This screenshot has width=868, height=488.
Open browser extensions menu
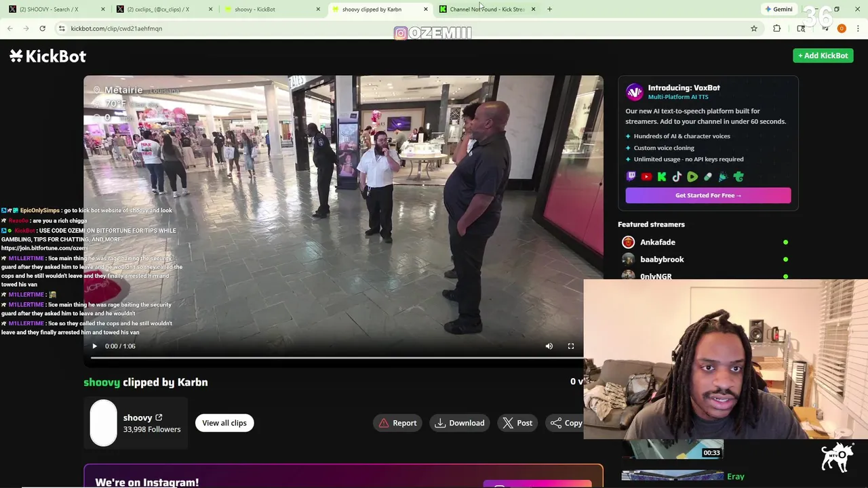pyautogui.click(x=777, y=28)
